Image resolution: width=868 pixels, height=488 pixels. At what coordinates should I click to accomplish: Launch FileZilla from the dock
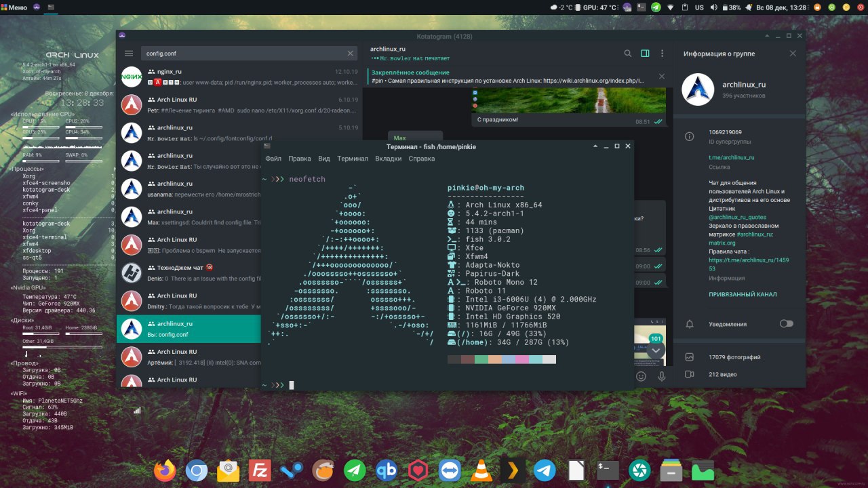tap(260, 470)
